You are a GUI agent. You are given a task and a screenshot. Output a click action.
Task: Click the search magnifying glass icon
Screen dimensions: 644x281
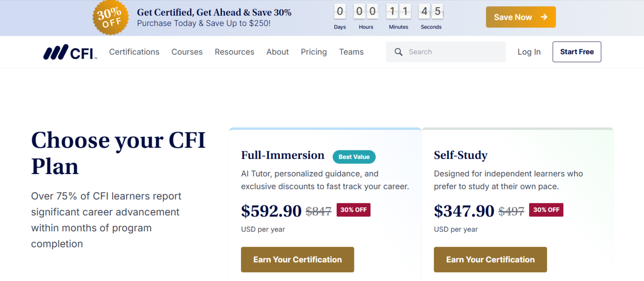398,52
